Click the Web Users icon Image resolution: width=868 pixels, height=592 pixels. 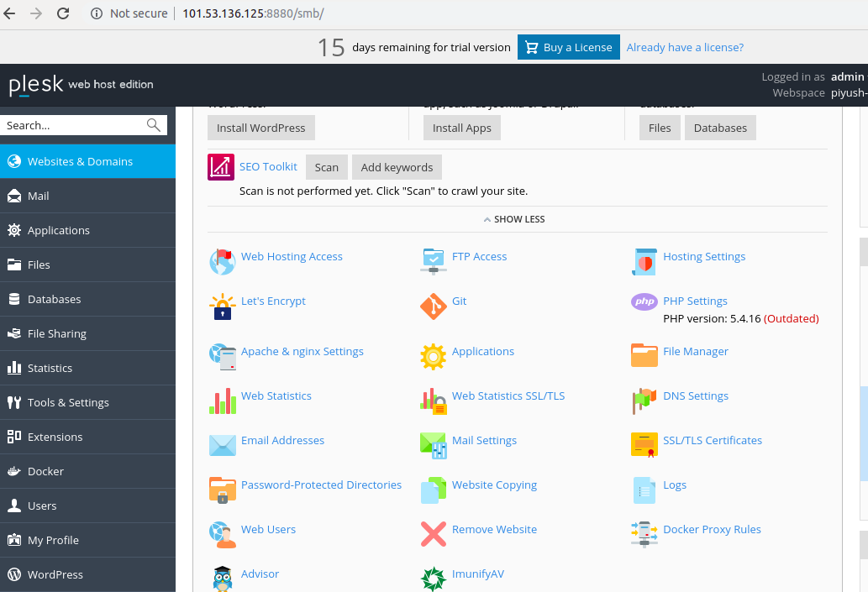pos(223,534)
